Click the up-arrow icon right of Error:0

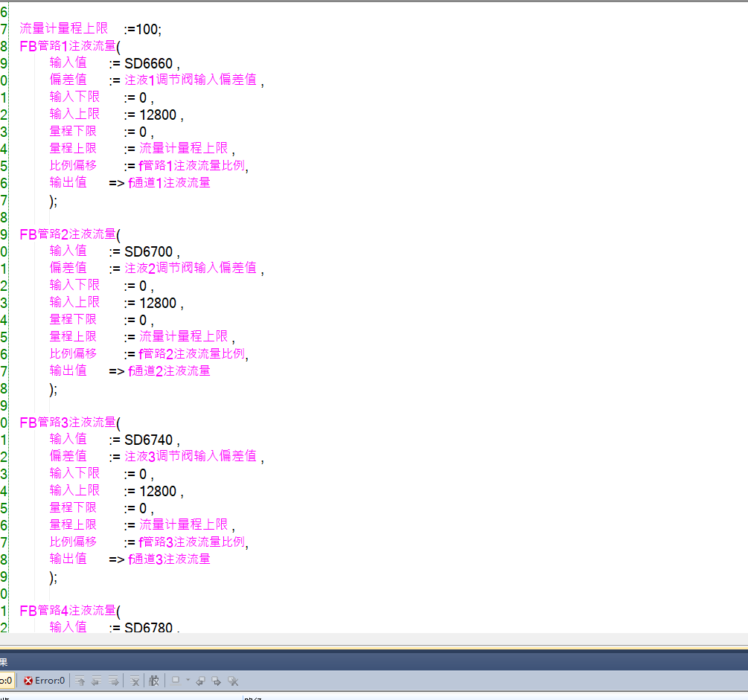pos(80,680)
